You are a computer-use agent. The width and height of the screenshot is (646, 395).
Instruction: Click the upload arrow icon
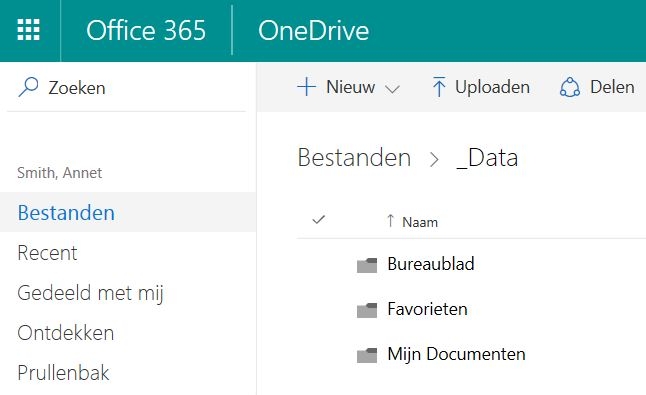tap(439, 87)
